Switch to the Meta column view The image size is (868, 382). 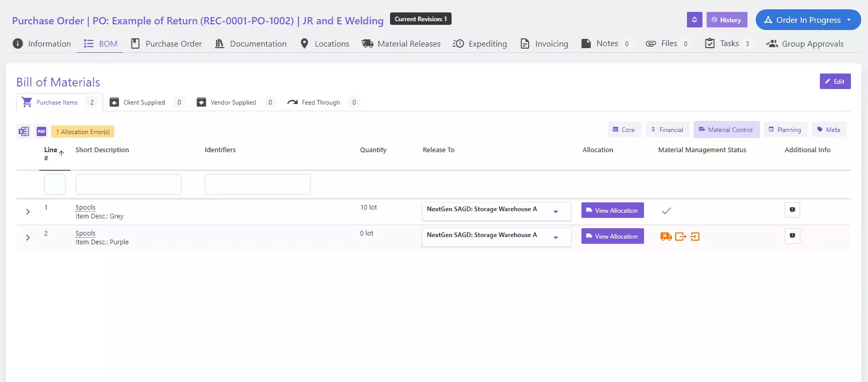[829, 129]
